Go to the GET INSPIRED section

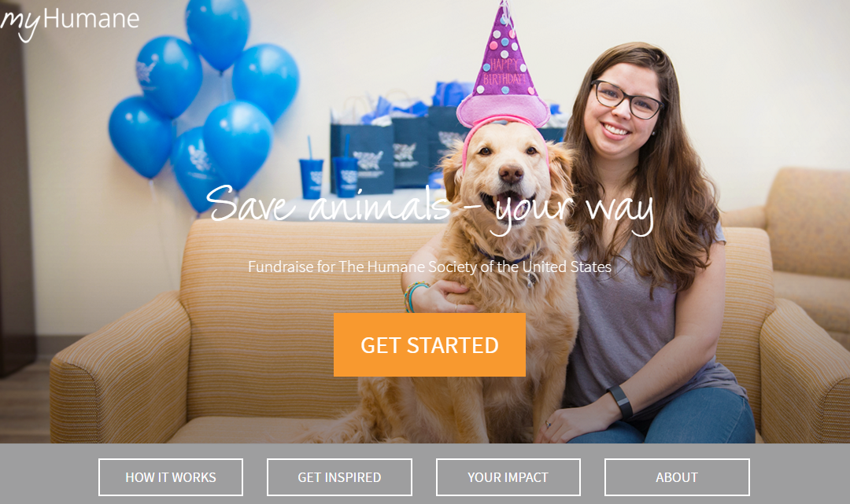[339, 477]
